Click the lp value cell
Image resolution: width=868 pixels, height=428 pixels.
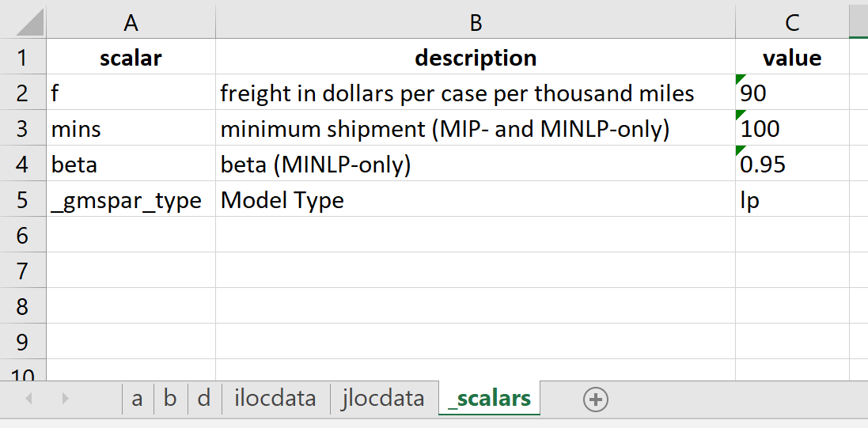(791, 200)
